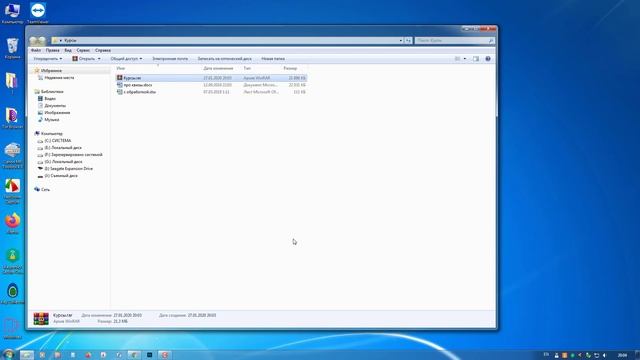Click the Новая папка button

click(x=273, y=59)
